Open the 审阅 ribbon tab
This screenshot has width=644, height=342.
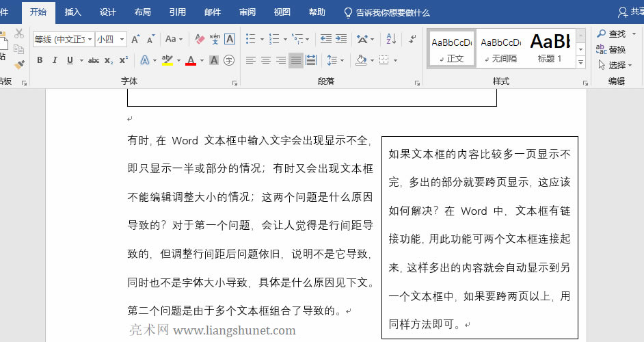[247, 12]
